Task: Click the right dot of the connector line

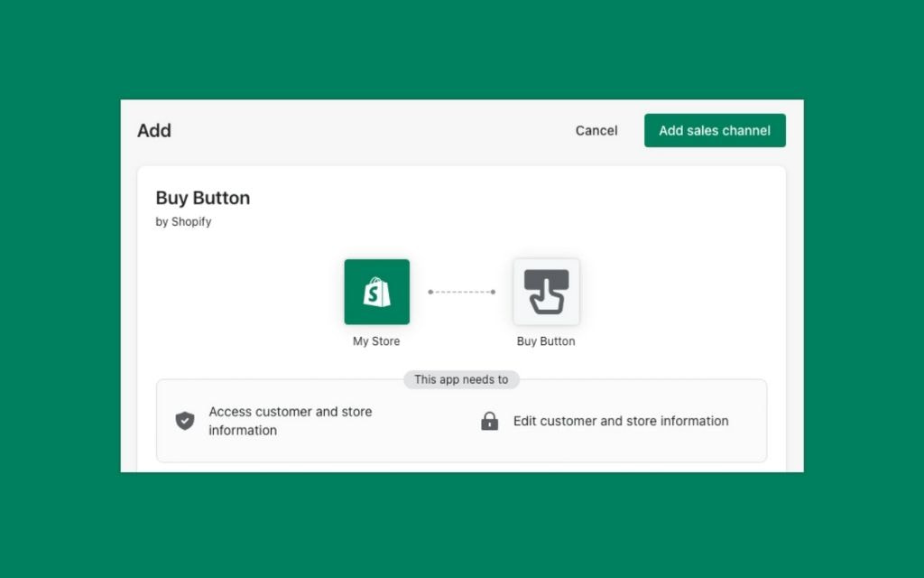Action: point(493,292)
